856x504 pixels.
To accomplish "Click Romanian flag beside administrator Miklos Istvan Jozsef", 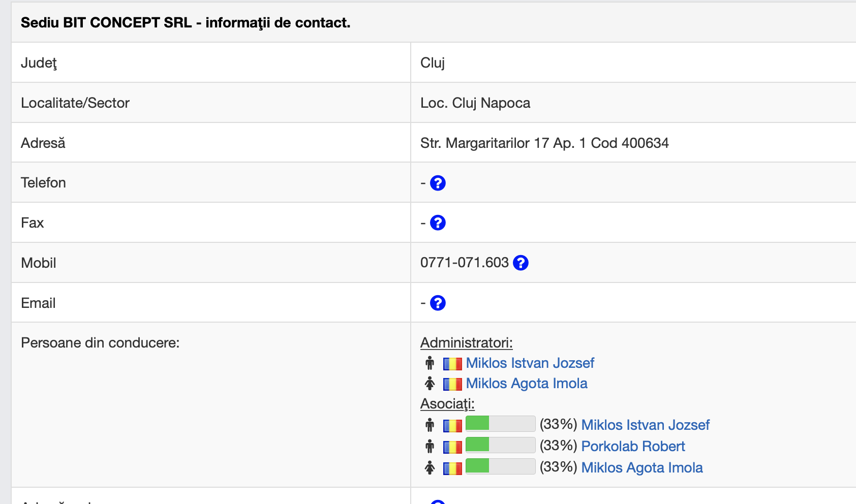I will (x=452, y=364).
